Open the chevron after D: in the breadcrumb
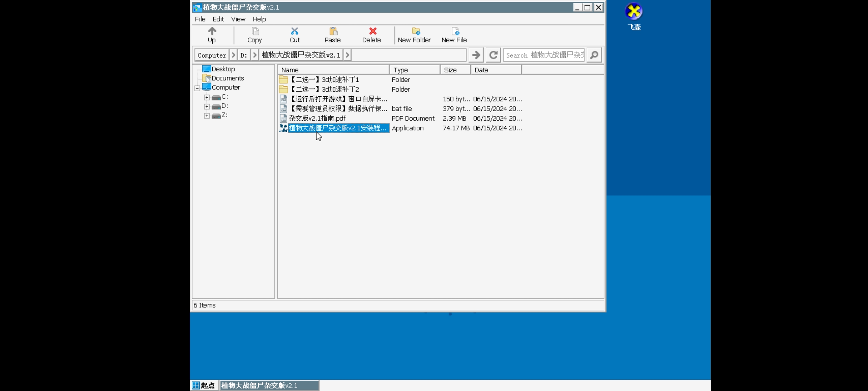 pyautogui.click(x=255, y=55)
